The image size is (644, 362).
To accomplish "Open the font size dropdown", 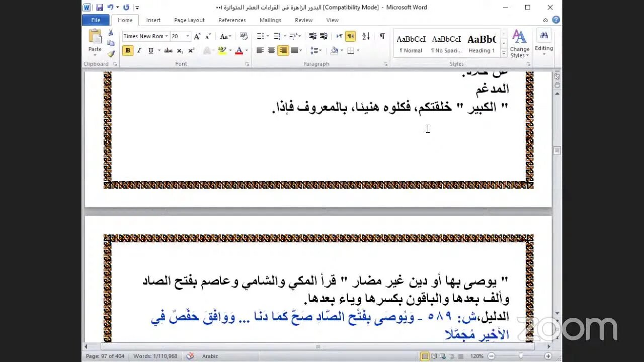I will pyautogui.click(x=188, y=36).
